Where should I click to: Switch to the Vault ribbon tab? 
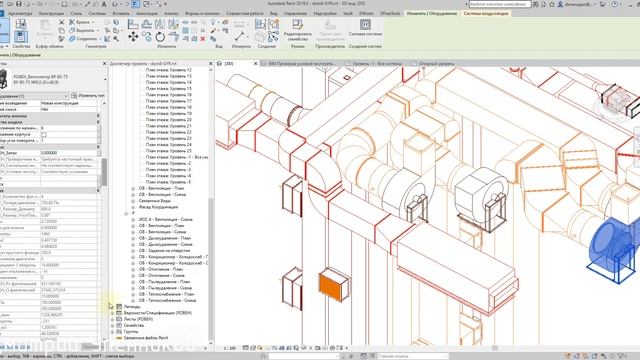pyautogui.click(x=348, y=13)
